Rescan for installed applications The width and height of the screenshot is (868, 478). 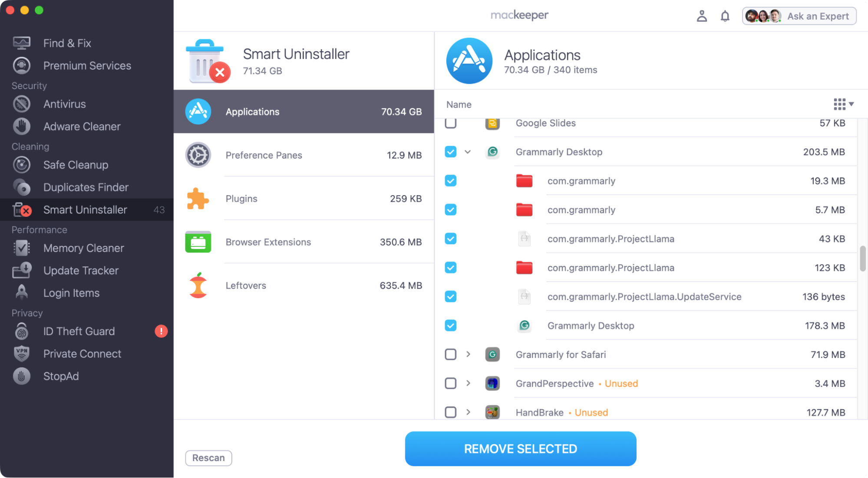(x=208, y=458)
